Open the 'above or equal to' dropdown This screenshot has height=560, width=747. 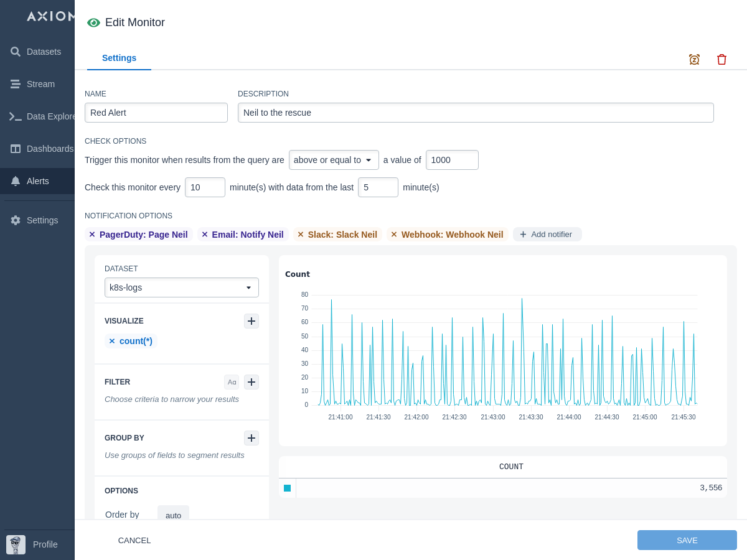coord(334,160)
